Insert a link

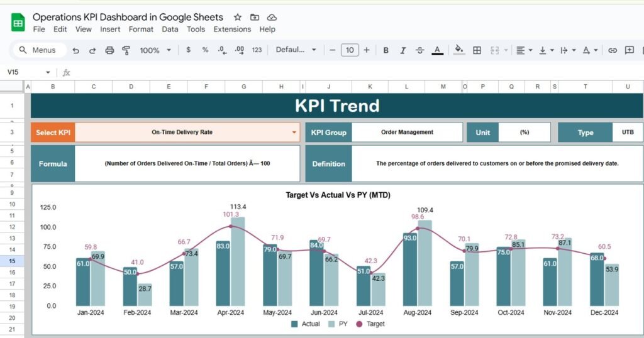click(x=613, y=50)
